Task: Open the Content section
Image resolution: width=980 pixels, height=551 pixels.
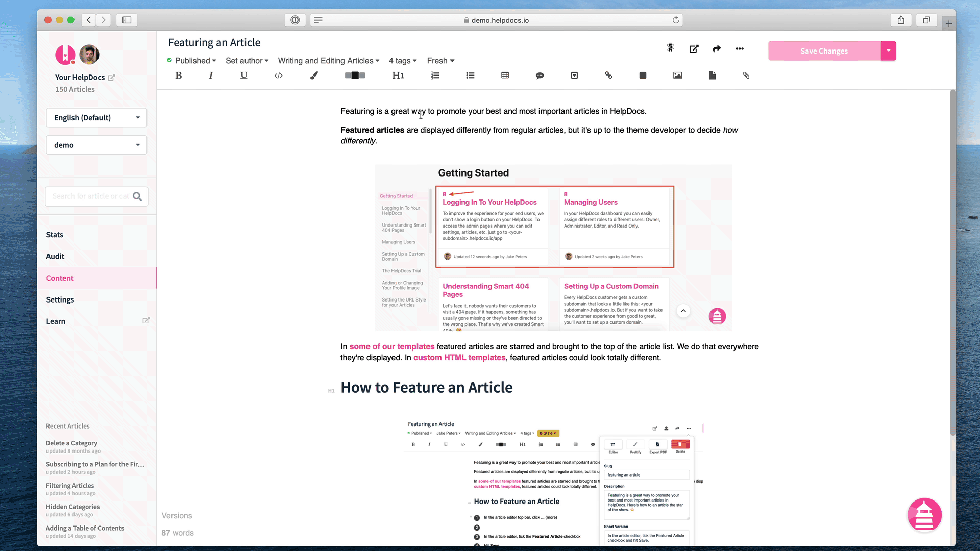Action: click(x=60, y=278)
